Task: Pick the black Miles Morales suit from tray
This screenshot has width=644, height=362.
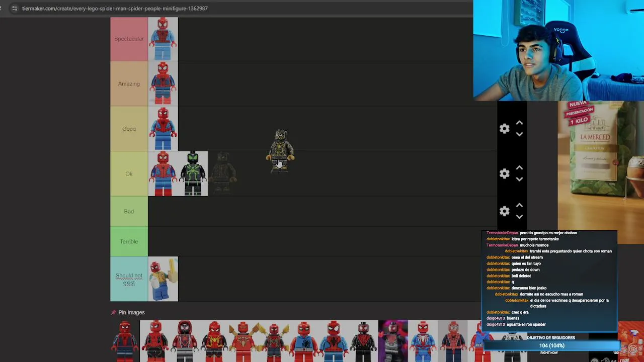Action: (363, 342)
